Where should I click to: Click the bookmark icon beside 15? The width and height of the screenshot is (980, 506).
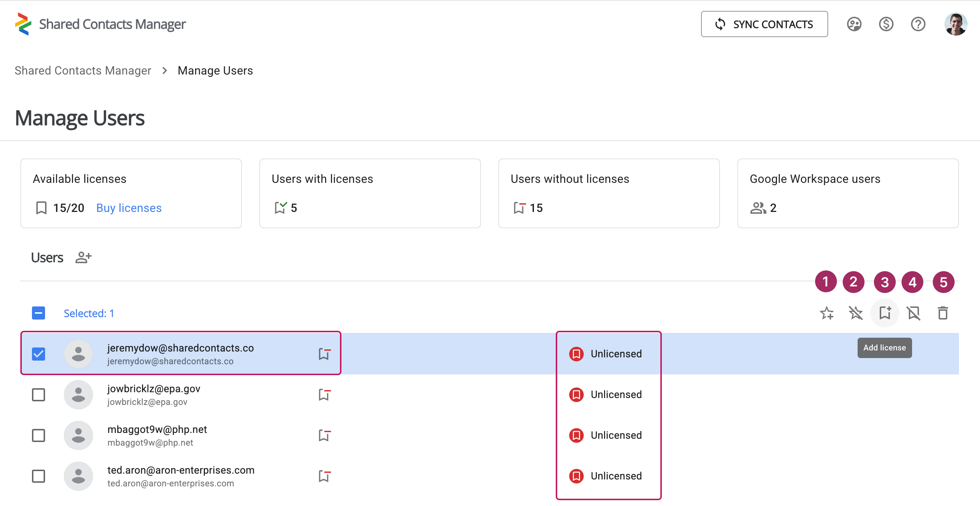click(x=519, y=208)
